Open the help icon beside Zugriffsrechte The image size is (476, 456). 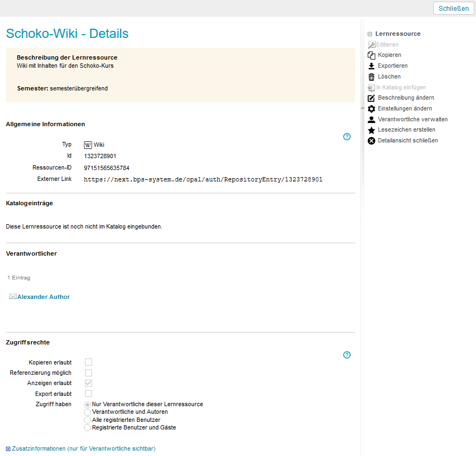(x=347, y=355)
